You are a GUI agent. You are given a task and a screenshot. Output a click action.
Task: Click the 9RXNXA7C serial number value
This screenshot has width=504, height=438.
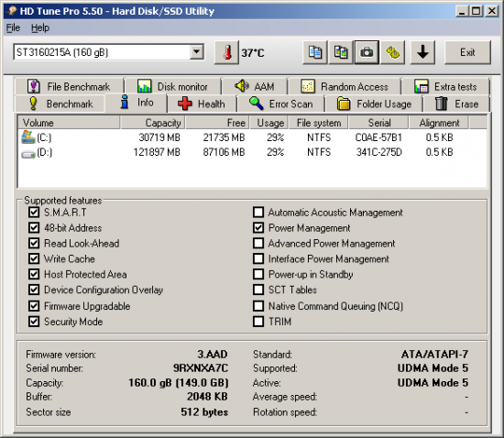(x=201, y=368)
